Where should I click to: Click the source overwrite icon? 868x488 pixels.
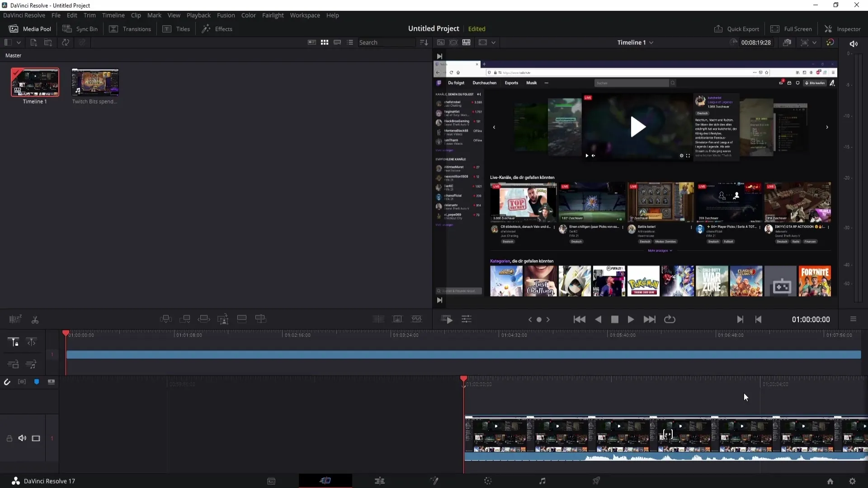coord(261,319)
